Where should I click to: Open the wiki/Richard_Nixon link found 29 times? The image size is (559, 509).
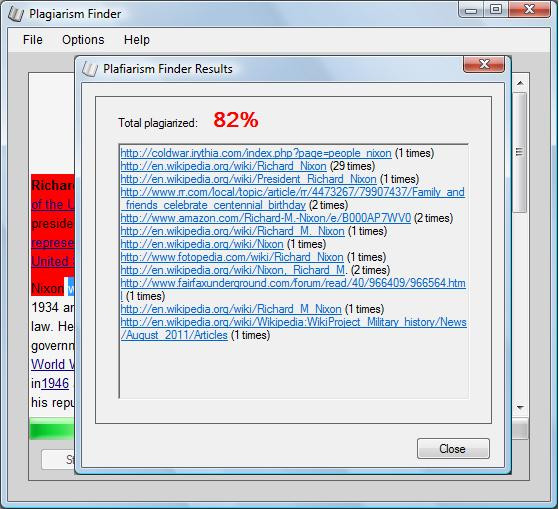click(x=224, y=166)
